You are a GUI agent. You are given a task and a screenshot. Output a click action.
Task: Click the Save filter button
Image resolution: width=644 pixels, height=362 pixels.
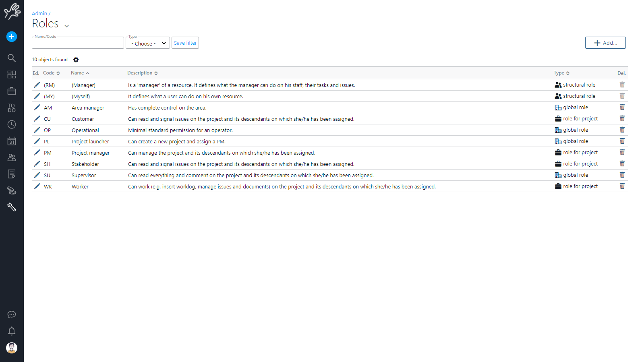coord(185,43)
